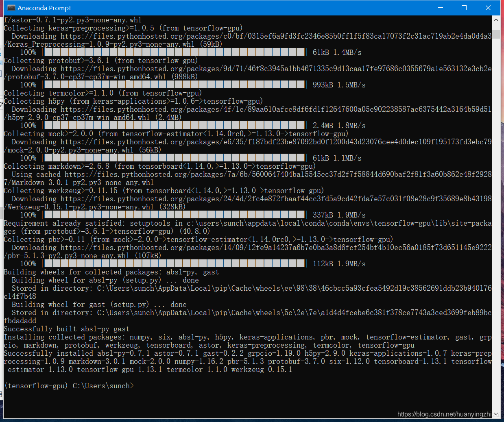Click 'Successfully installed absl-py-0.7.1' line

coord(247,353)
